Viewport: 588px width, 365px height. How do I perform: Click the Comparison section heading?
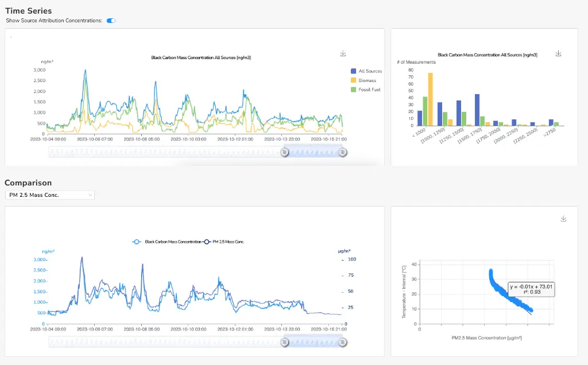tap(28, 182)
